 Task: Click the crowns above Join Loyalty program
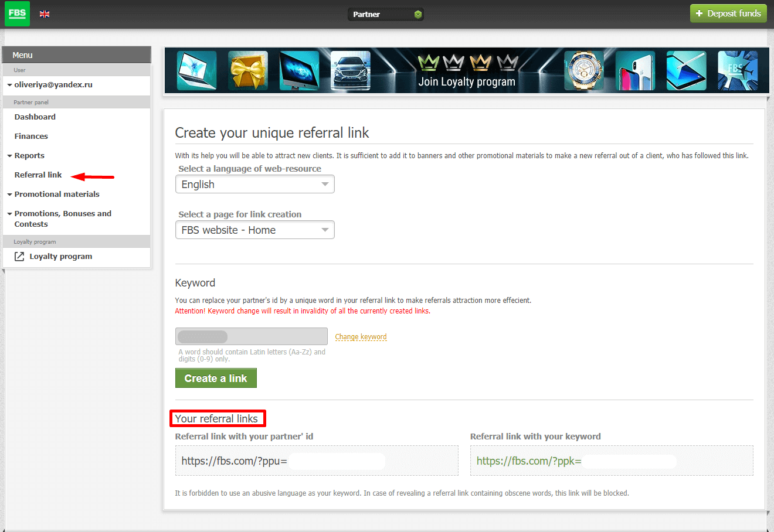click(x=467, y=62)
